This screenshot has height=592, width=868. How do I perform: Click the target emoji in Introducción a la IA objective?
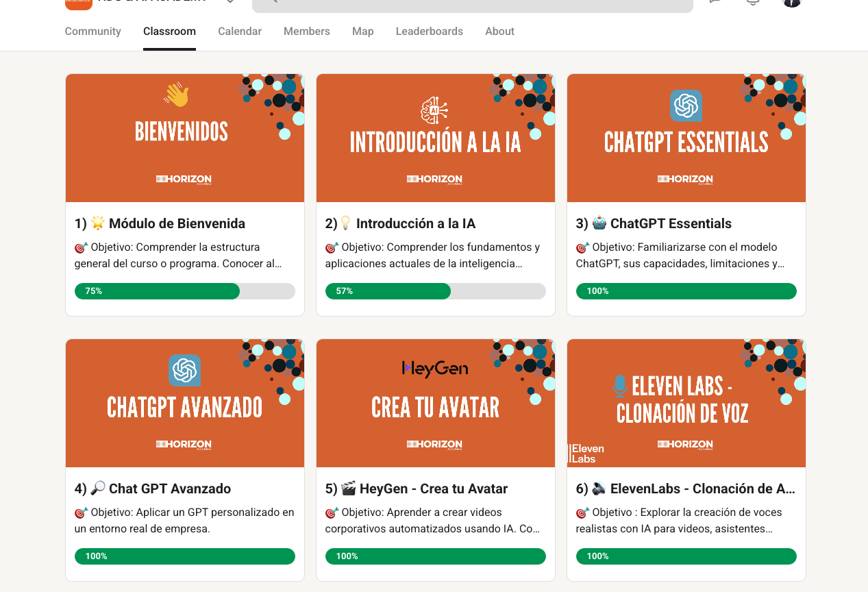click(332, 247)
